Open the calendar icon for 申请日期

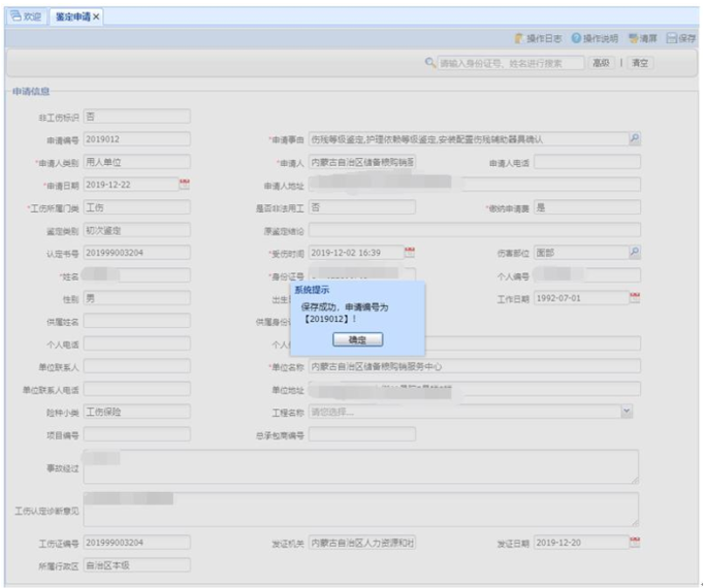coord(185,184)
